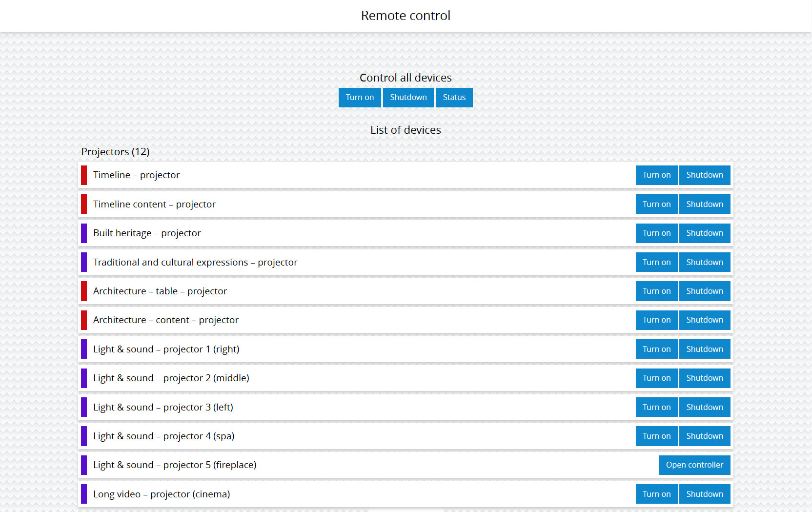Turn on Light & sound projector 2 (middle)
812x512 pixels.
coord(656,378)
